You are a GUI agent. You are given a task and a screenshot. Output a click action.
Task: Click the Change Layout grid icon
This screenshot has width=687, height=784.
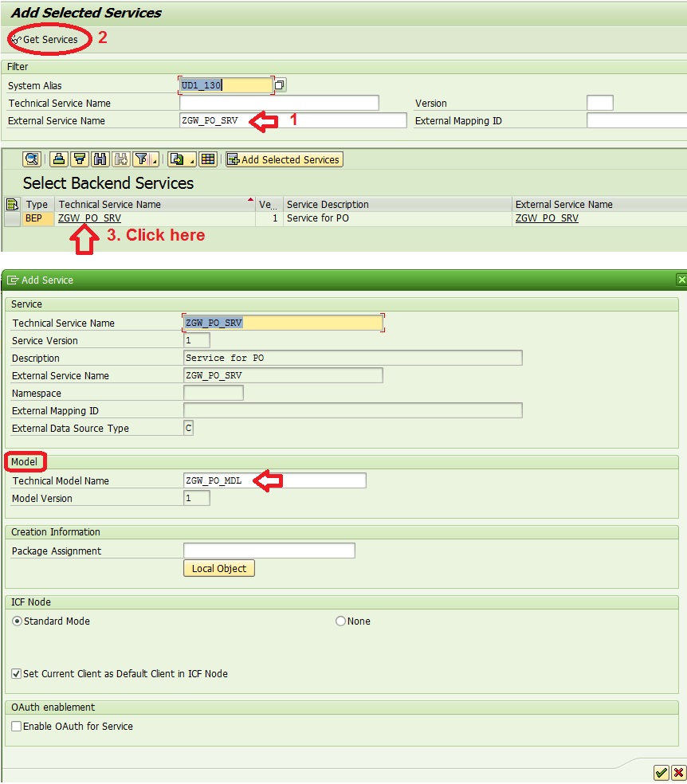click(208, 159)
